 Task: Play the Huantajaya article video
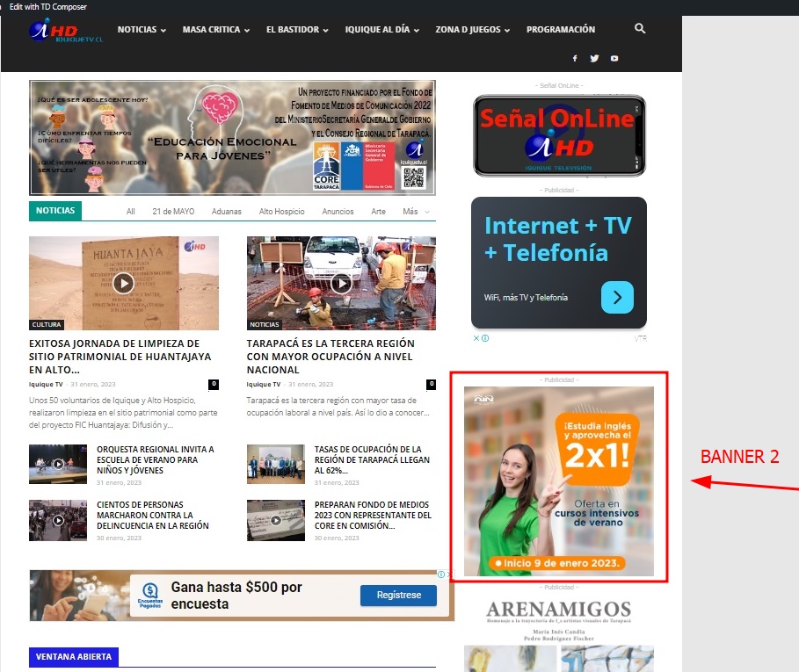pyautogui.click(x=123, y=283)
